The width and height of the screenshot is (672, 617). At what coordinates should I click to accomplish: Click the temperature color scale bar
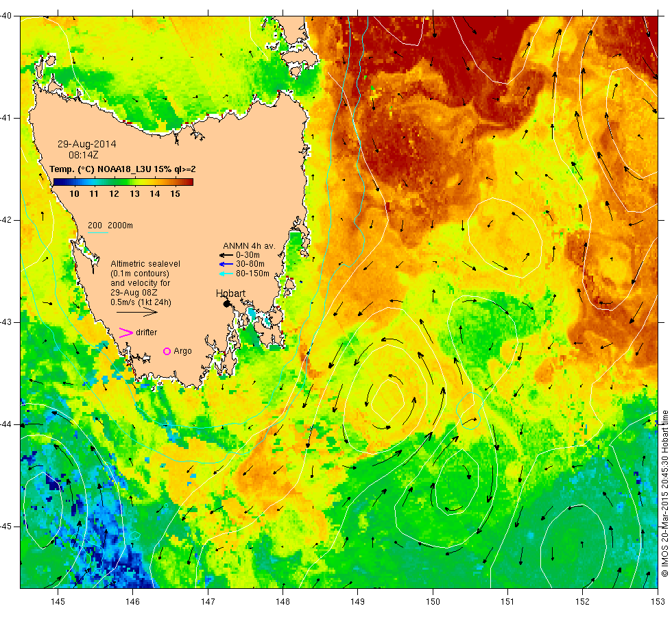(123, 182)
